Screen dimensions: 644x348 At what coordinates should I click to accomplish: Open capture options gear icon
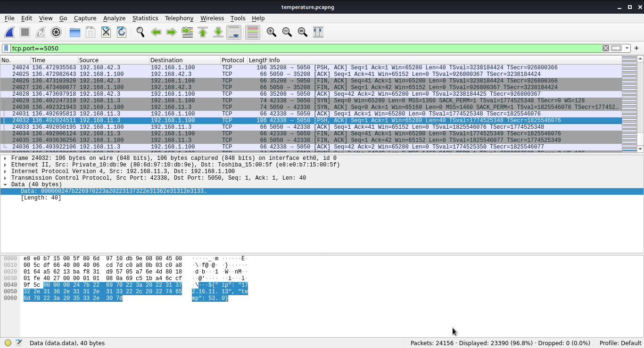[56, 32]
